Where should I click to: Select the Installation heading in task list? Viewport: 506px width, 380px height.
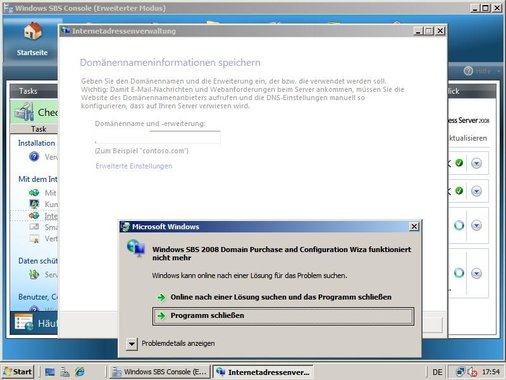point(37,143)
